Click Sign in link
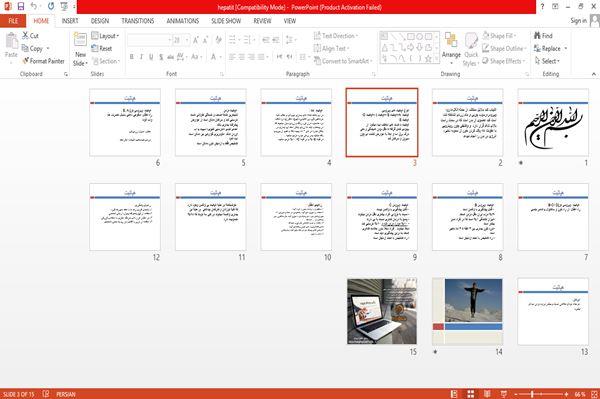The width and height of the screenshot is (600, 399). click(x=578, y=21)
